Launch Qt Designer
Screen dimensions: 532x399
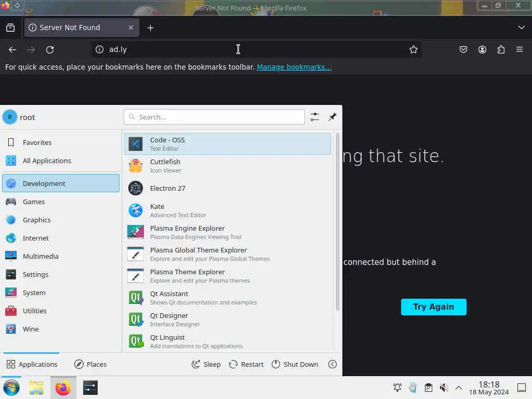(228, 320)
